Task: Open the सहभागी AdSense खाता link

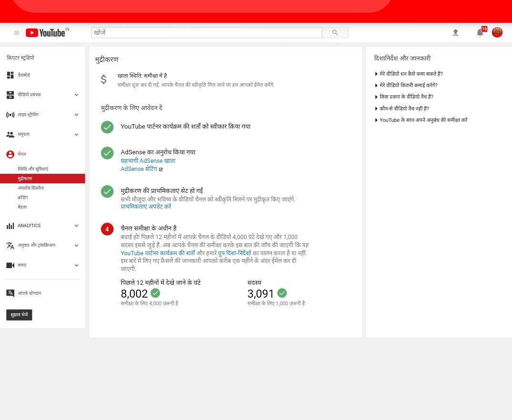Action: pos(148,161)
